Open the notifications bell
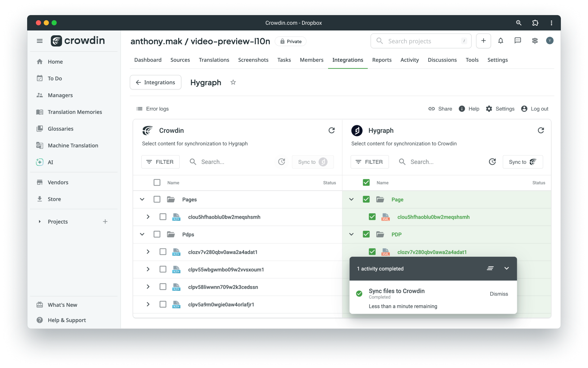 501,41
